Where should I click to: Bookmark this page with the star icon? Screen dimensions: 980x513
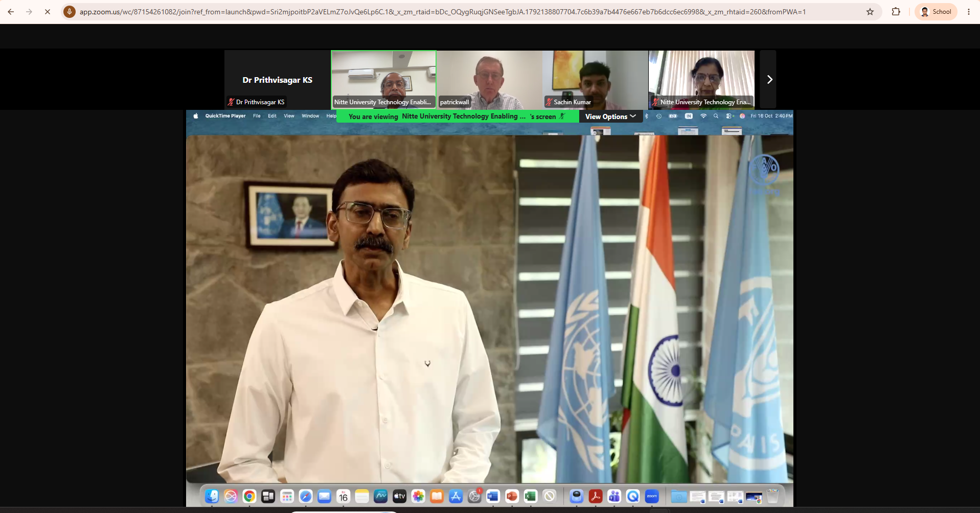(x=870, y=12)
